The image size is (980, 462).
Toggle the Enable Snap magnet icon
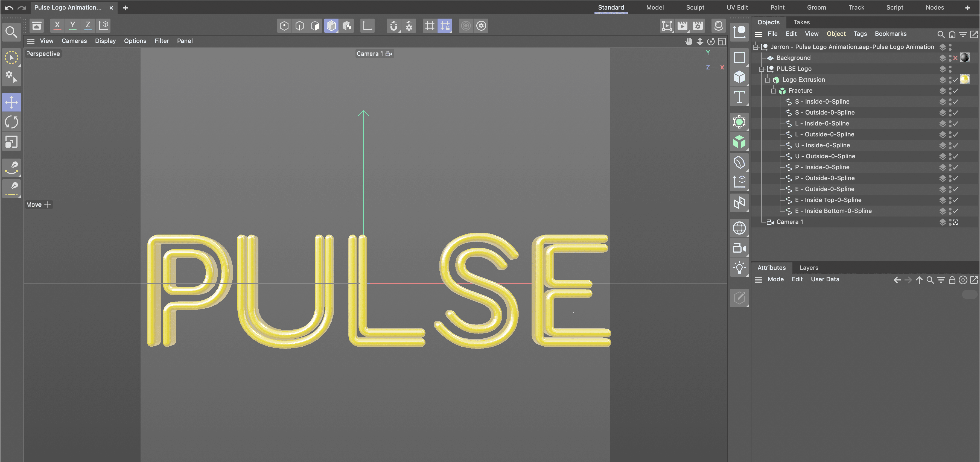(x=393, y=26)
